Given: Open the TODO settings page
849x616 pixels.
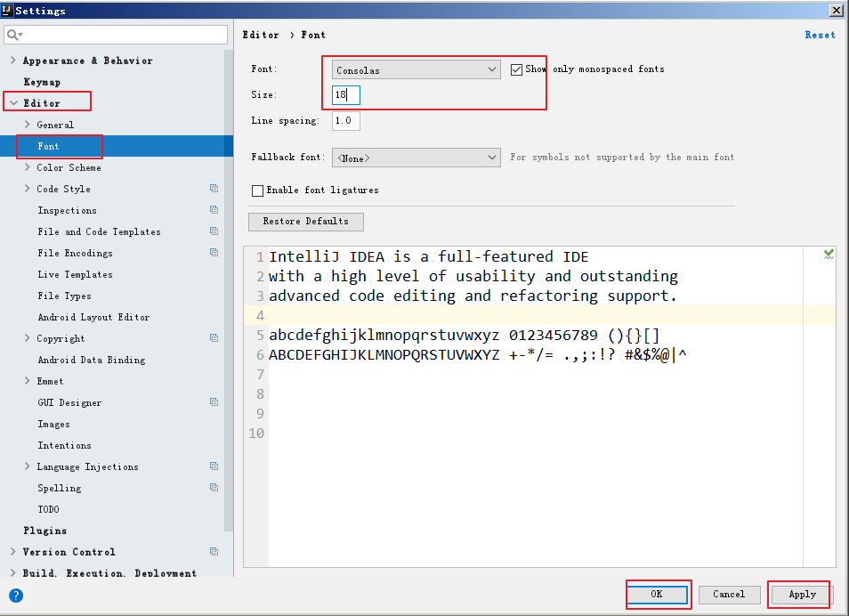Looking at the screenshot, I should point(48,509).
